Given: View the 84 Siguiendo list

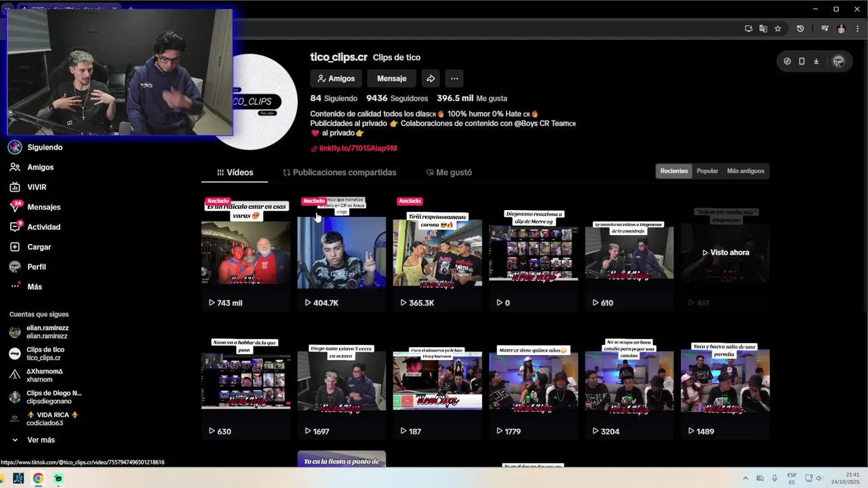Looking at the screenshot, I should (x=334, y=98).
